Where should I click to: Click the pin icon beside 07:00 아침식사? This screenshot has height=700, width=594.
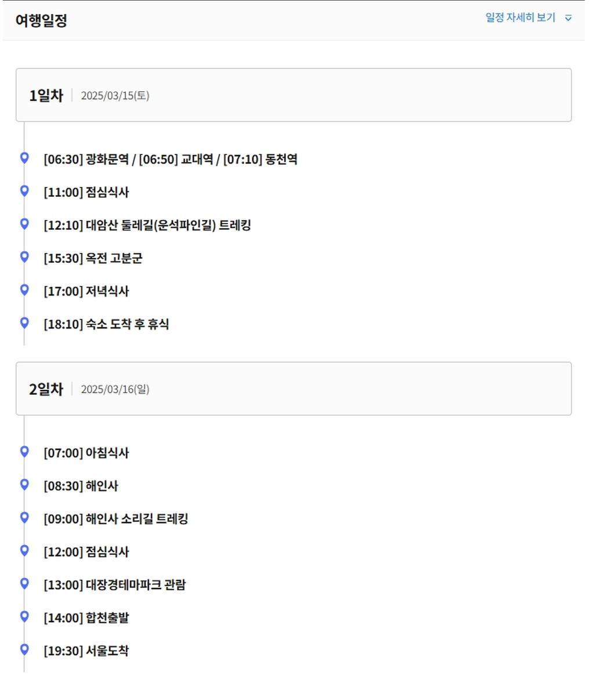(x=24, y=451)
